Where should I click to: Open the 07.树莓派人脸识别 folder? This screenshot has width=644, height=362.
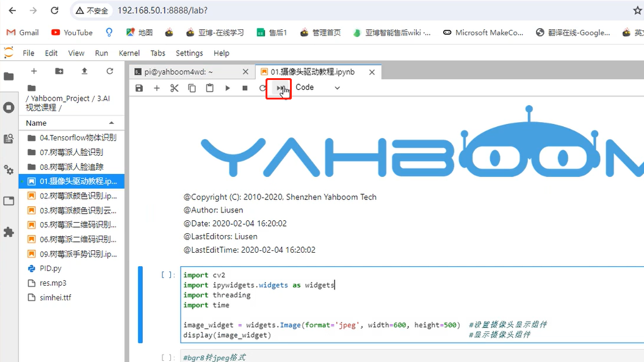tap(72, 152)
